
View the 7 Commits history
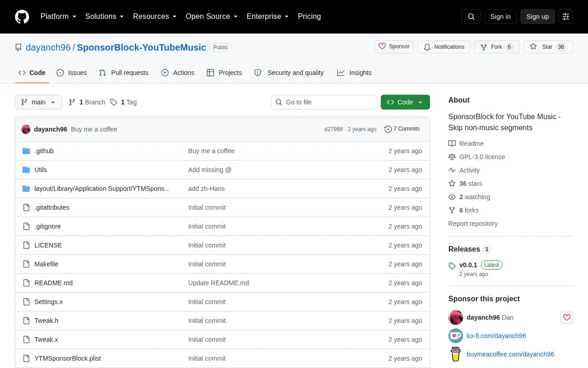click(402, 129)
